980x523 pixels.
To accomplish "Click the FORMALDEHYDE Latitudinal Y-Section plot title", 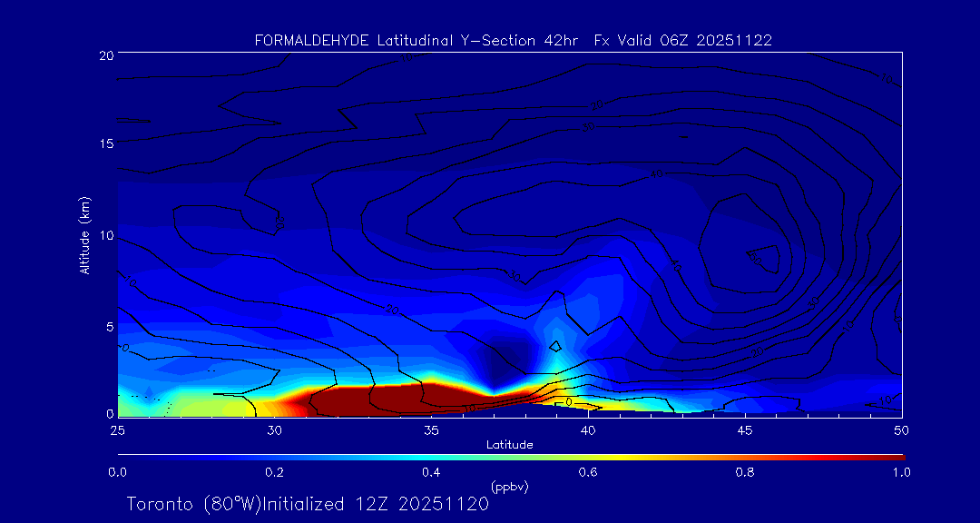I will [x=513, y=41].
